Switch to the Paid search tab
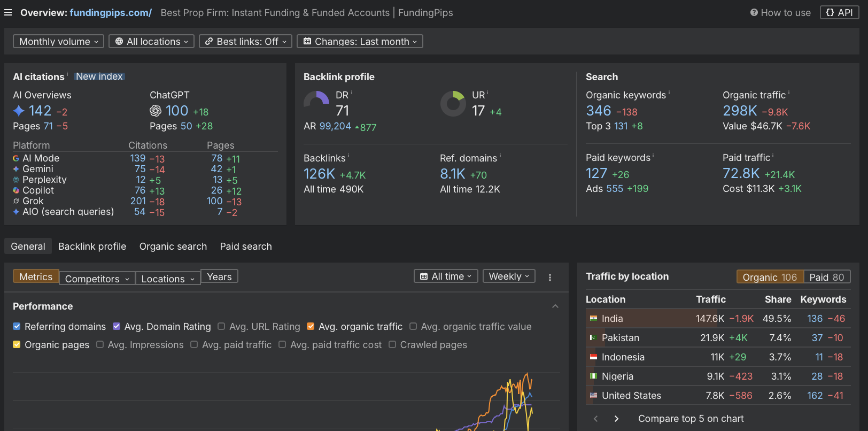 (x=246, y=246)
